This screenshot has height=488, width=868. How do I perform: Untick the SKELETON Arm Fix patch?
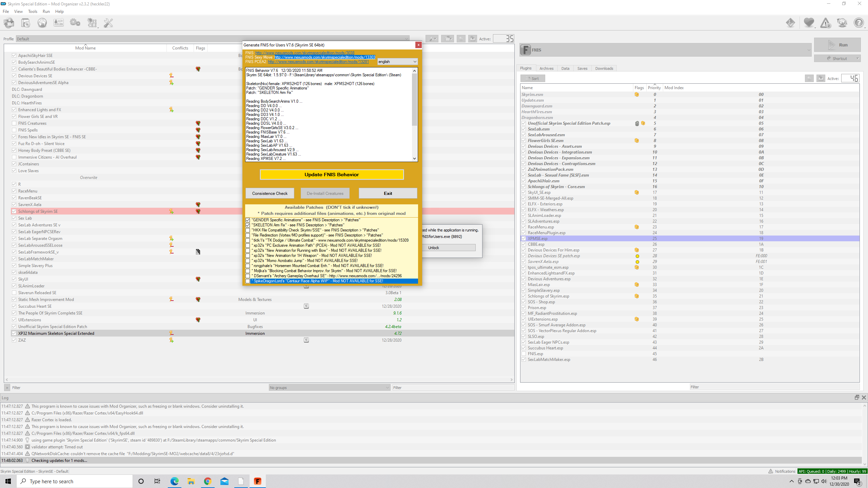(x=248, y=225)
